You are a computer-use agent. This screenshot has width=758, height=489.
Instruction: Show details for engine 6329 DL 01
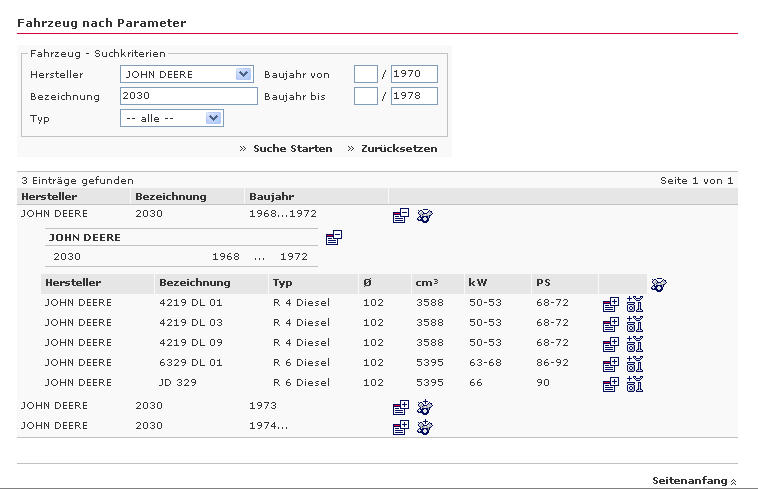[610, 364]
